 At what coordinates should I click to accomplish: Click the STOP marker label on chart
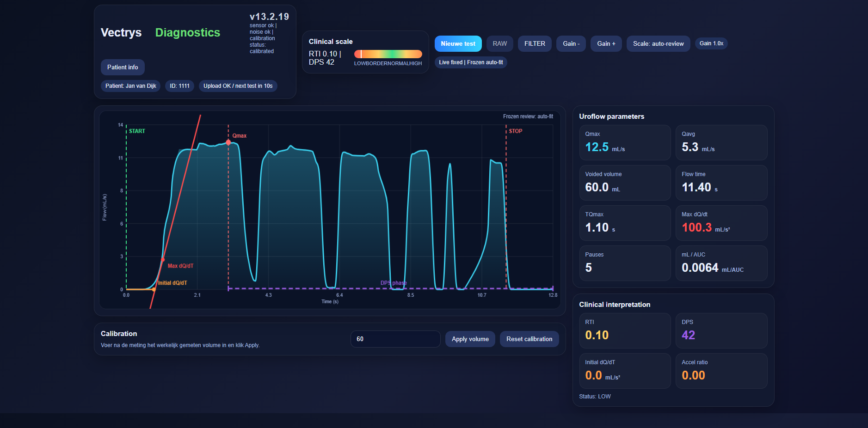point(516,131)
